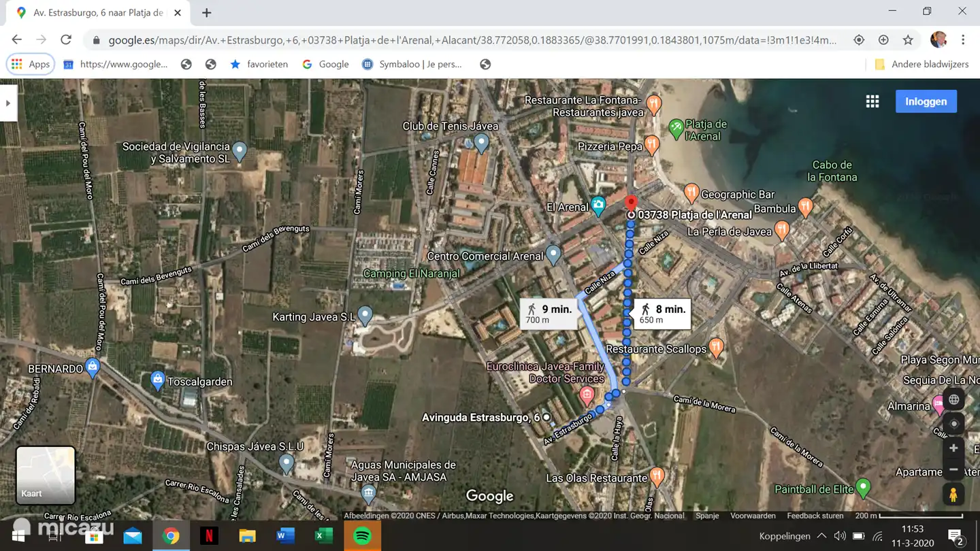Click the Inloggen button
980x551 pixels.
(926, 101)
